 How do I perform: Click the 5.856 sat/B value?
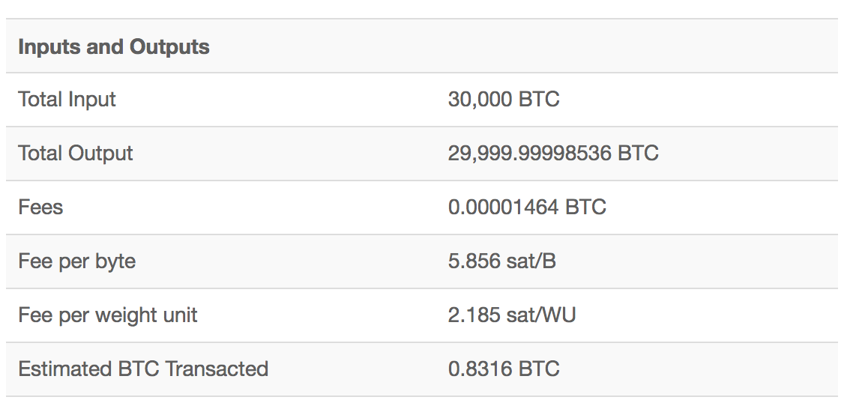502,261
